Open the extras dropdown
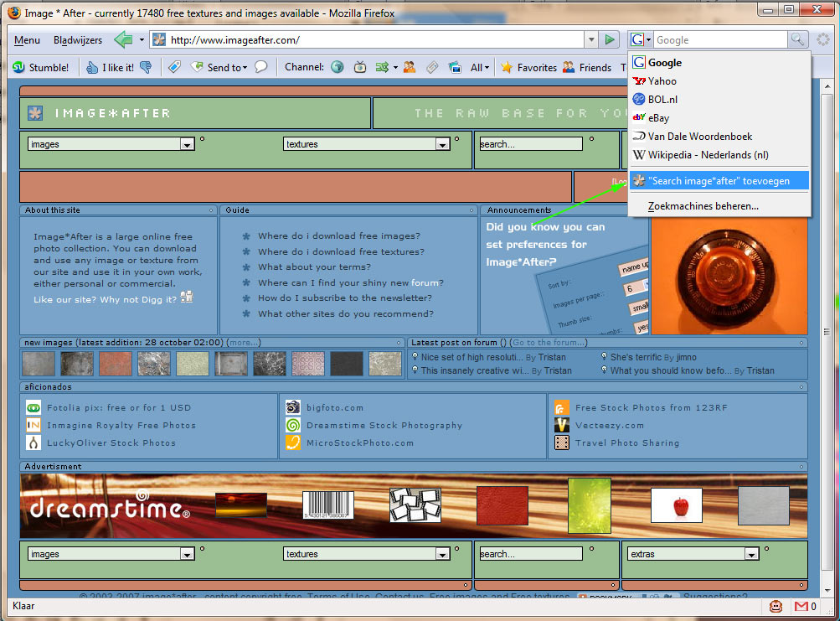The image size is (840, 621). (751, 554)
